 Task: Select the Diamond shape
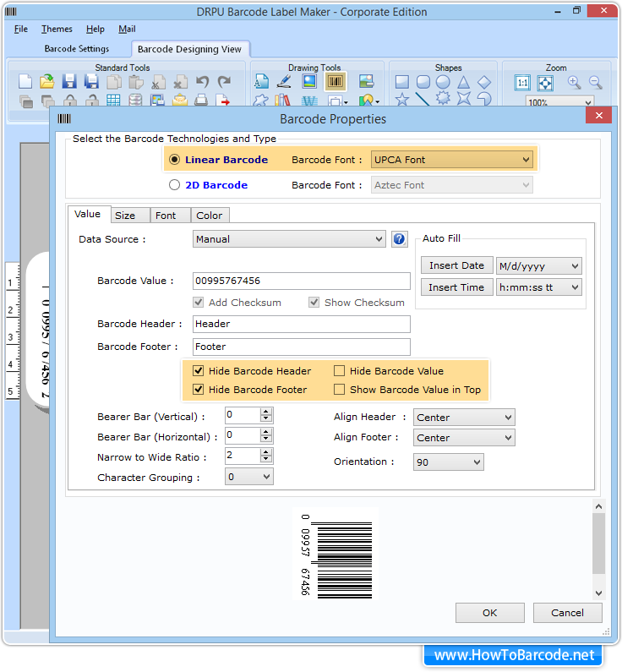[x=484, y=81]
